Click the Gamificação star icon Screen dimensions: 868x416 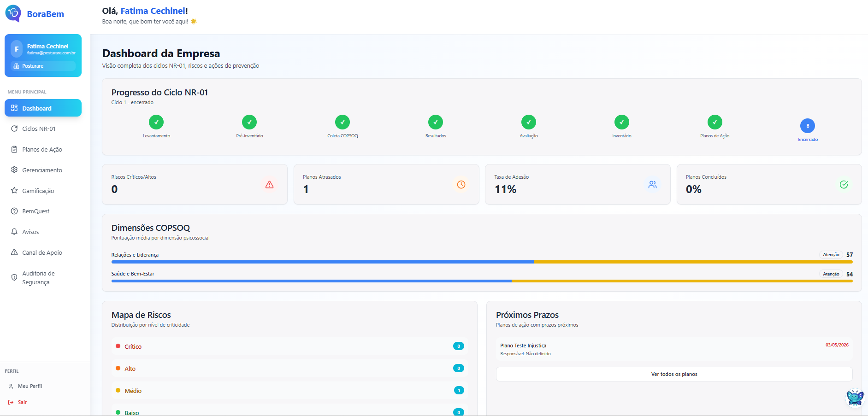14,190
